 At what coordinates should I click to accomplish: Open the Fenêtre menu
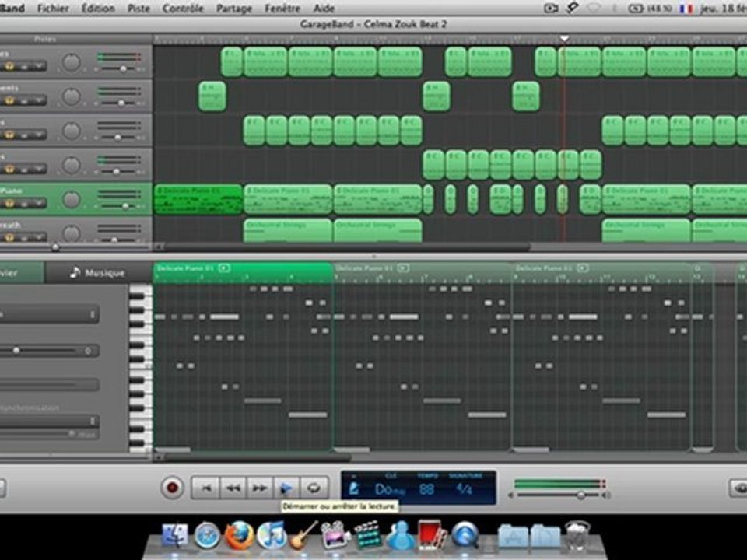(282, 8)
